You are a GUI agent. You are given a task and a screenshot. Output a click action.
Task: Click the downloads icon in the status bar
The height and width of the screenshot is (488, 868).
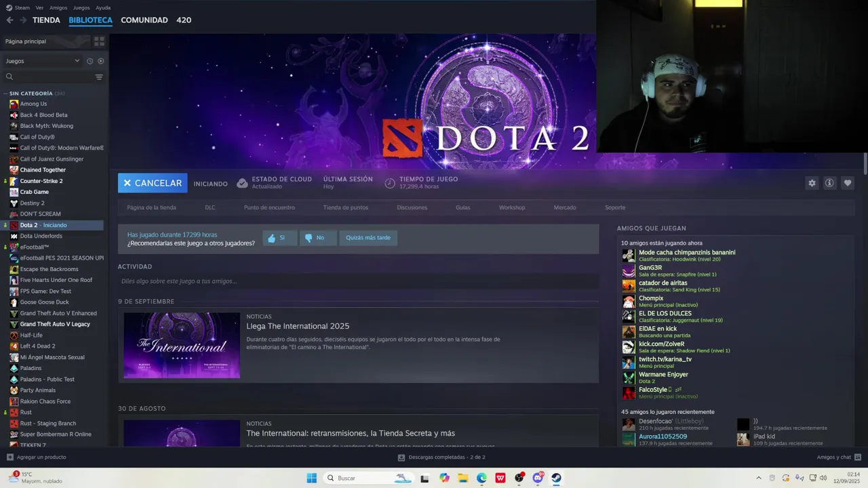[401, 457]
